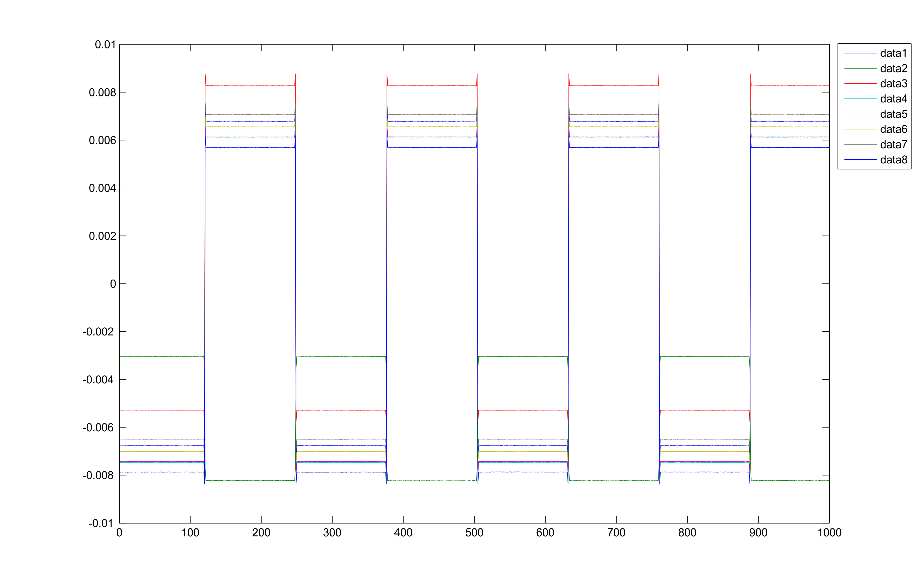Click y-axis tick label -0.002
The width and height of the screenshot is (916, 588).
(x=98, y=332)
